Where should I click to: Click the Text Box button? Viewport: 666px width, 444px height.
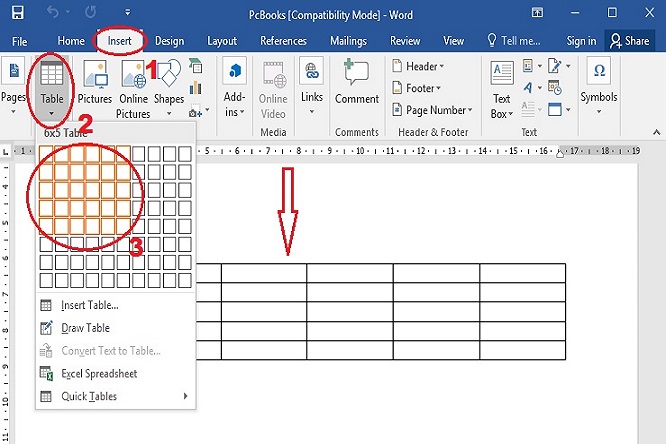502,90
